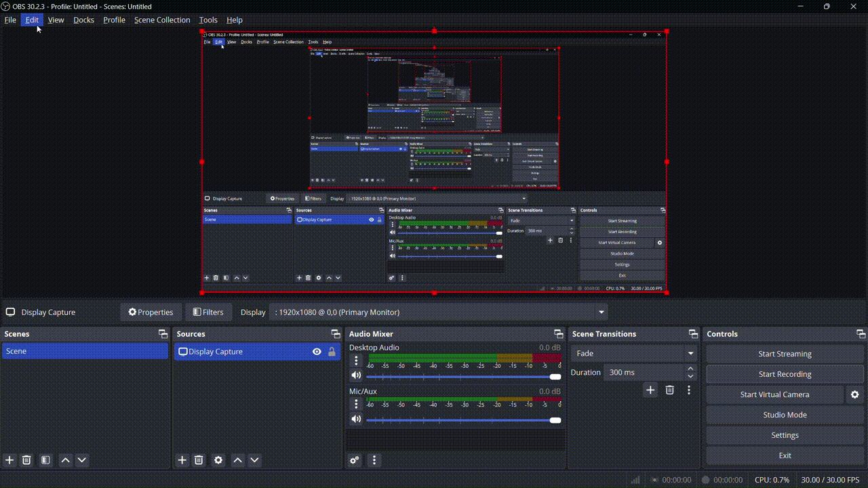Image resolution: width=868 pixels, height=488 pixels.
Task: Open source Filters button
Action: [208, 312]
